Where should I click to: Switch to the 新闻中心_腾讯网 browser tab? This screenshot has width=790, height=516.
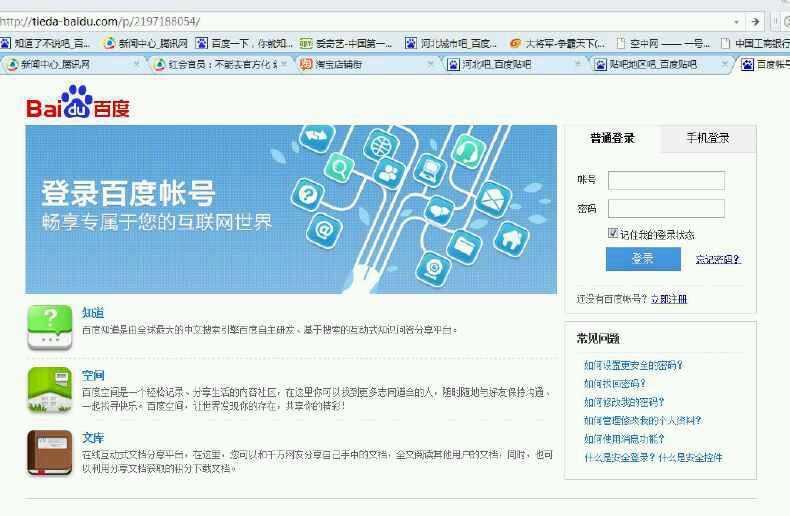click(71, 64)
